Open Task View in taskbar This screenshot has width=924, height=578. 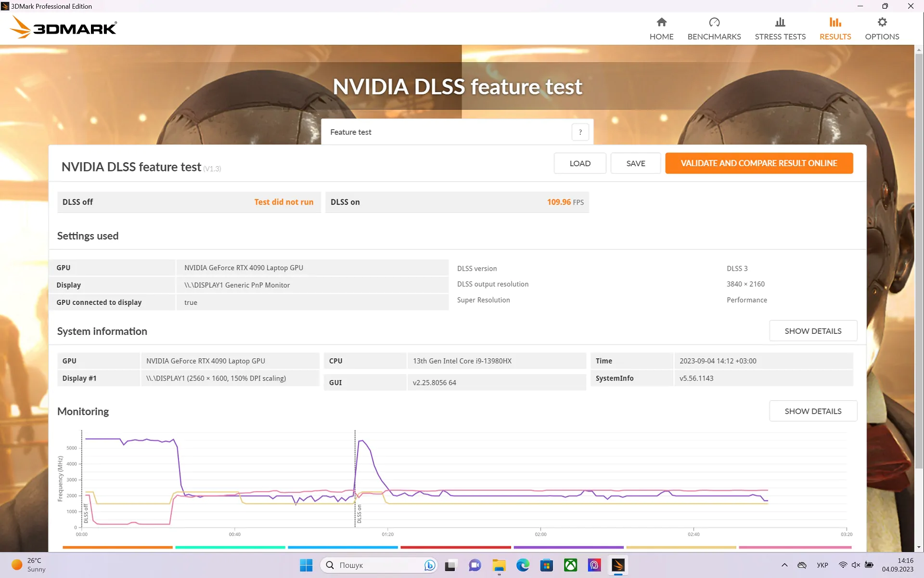[450, 565]
